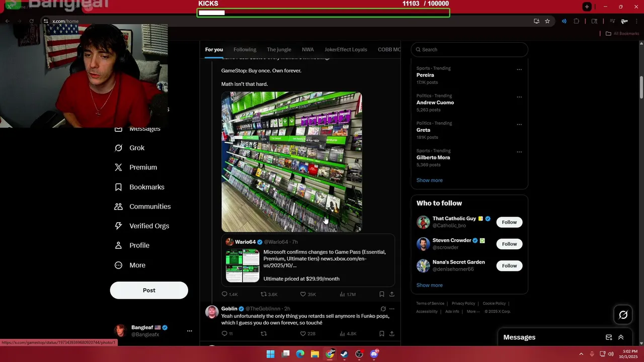Open The jungle timeline tab

pyautogui.click(x=279, y=49)
